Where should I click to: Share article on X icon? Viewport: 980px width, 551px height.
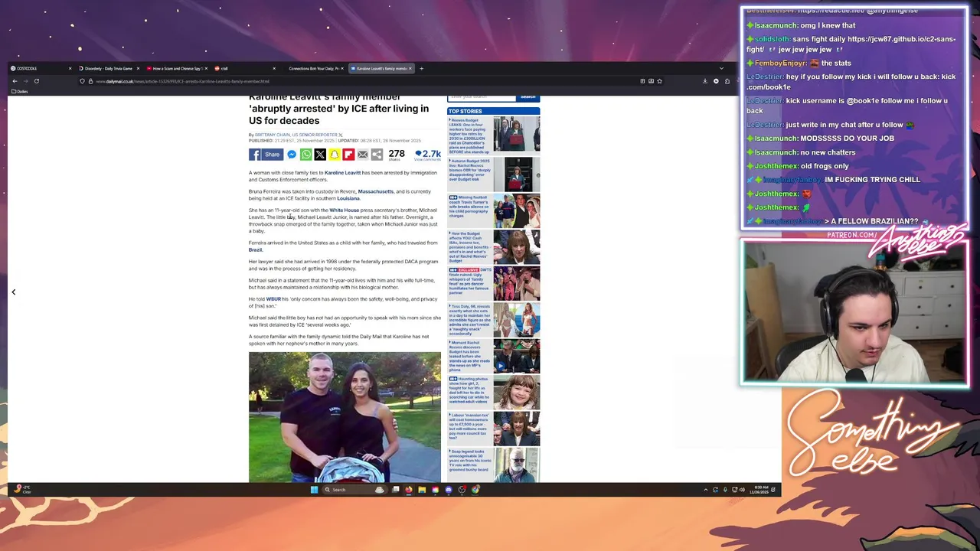point(320,155)
